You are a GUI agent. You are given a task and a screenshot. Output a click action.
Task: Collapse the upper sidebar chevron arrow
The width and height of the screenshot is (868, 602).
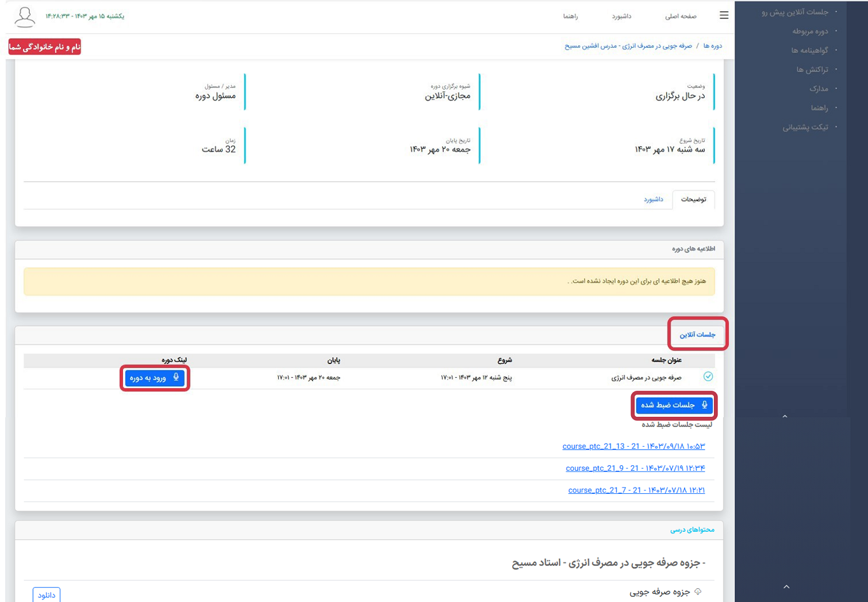(x=785, y=416)
